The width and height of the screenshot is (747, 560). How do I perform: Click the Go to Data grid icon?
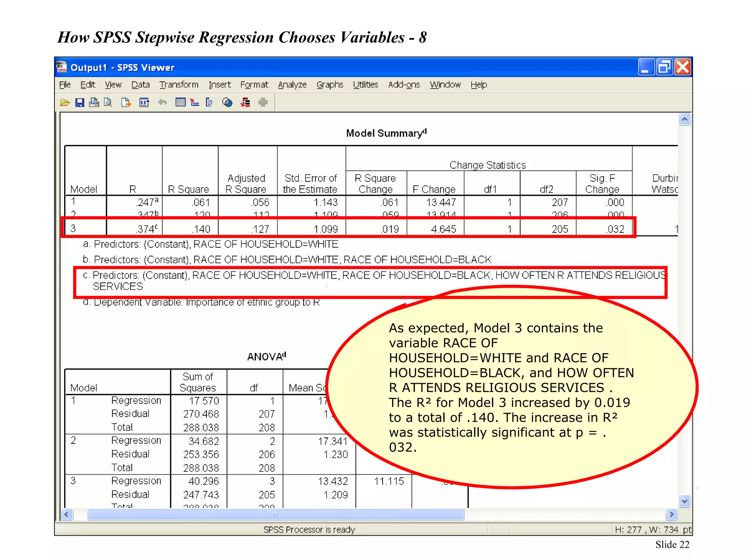181,102
